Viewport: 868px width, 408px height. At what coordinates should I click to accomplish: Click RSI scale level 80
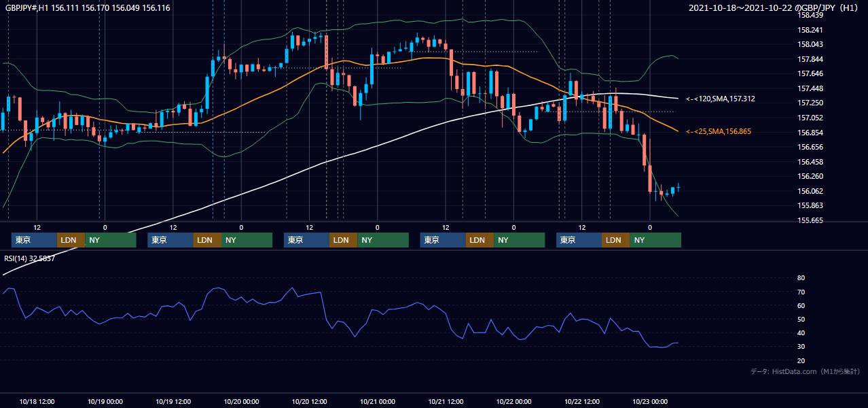click(801, 278)
